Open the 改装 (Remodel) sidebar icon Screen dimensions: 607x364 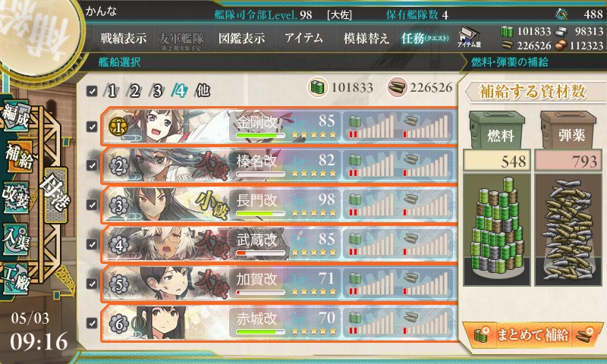[x=16, y=196]
